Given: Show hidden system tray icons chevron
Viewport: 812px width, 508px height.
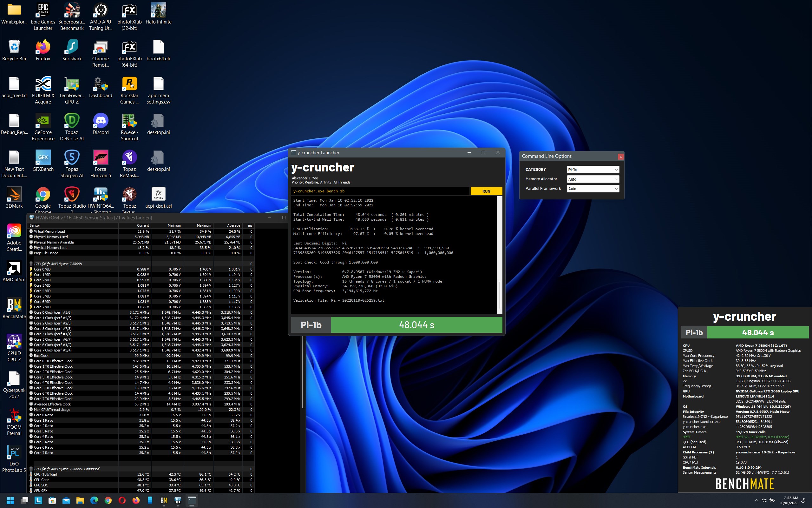Looking at the screenshot, I should 756,500.
